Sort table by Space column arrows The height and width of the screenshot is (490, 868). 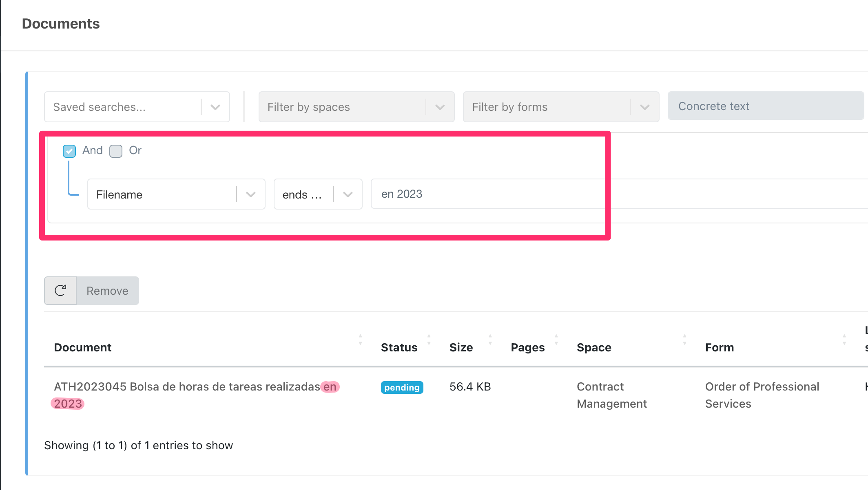click(684, 340)
